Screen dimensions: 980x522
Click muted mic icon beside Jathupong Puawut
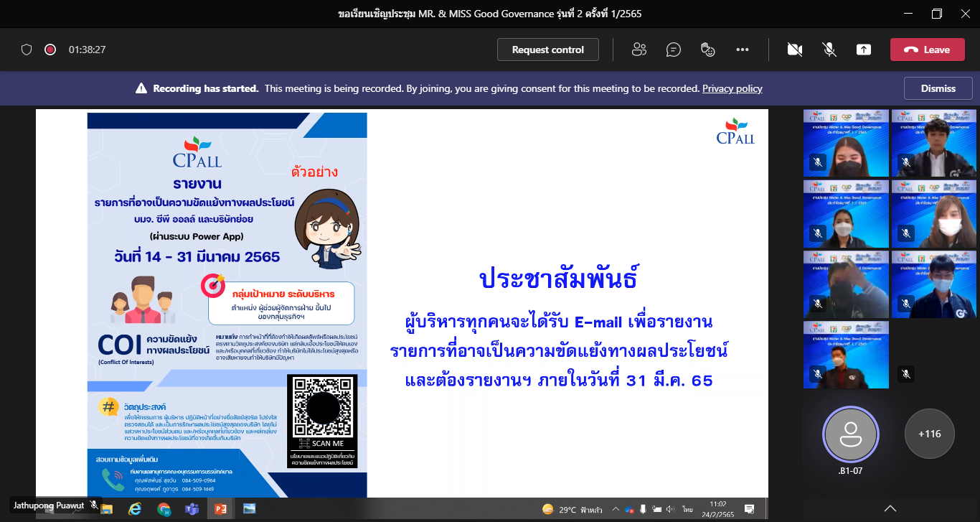(94, 505)
